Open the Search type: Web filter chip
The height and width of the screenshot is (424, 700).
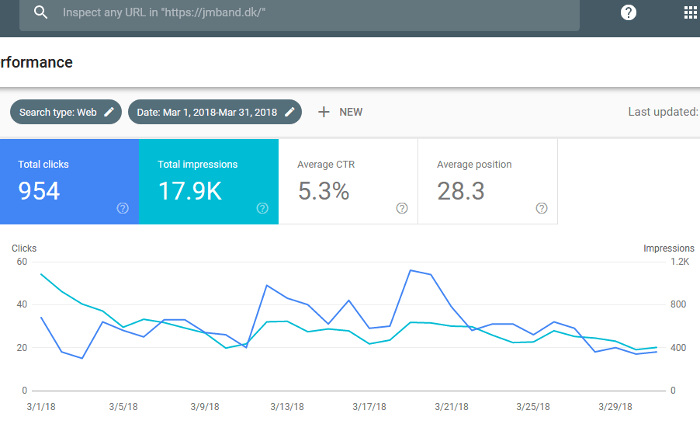point(58,112)
